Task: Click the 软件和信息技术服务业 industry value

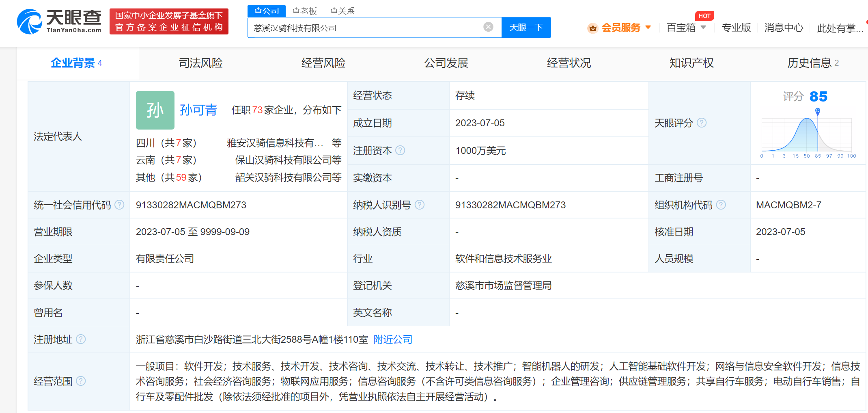Action: [x=504, y=259]
